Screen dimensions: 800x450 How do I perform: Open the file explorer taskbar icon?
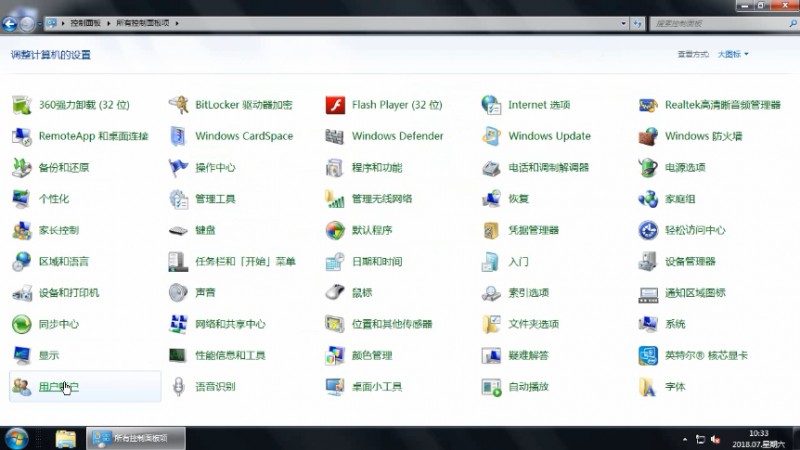point(65,438)
